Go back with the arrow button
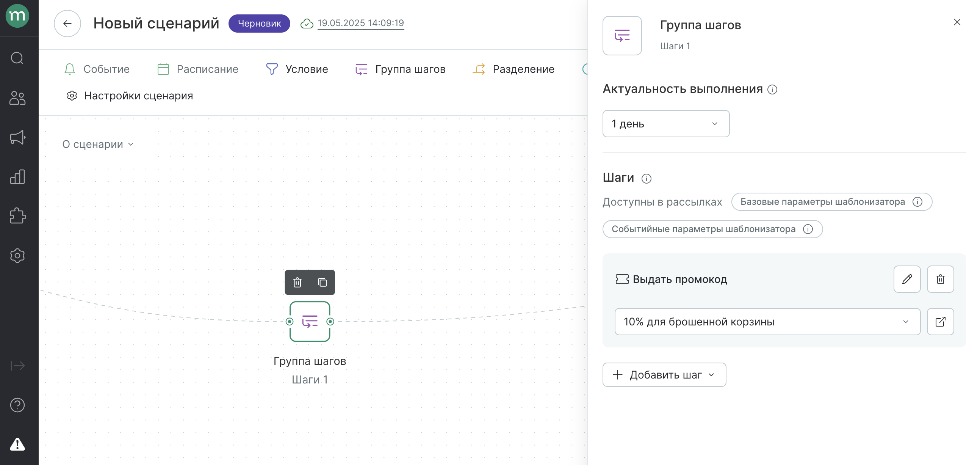Screen dimensions: 980x465 click(x=67, y=24)
